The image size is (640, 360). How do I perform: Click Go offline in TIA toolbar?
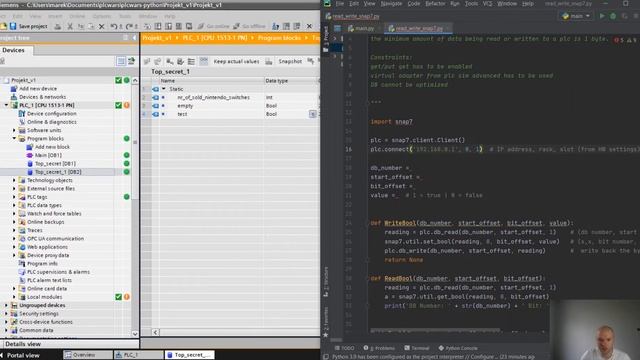[249, 26]
